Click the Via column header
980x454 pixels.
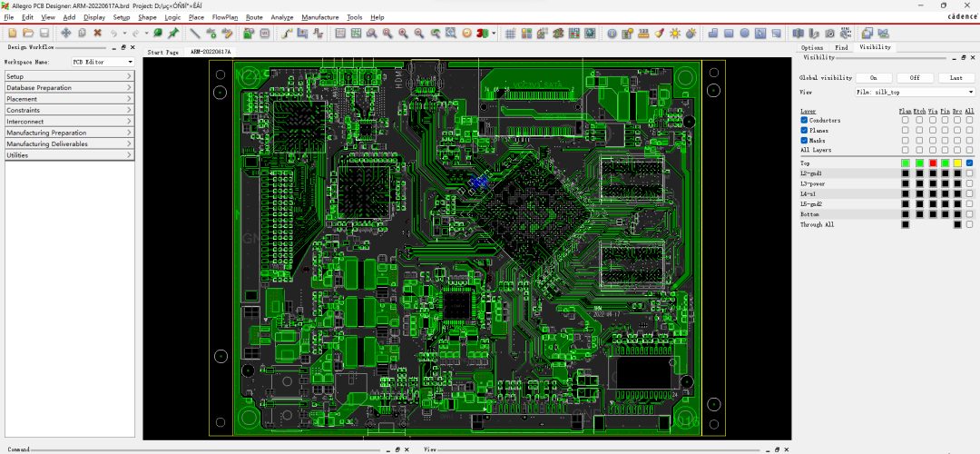pyautogui.click(x=933, y=111)
